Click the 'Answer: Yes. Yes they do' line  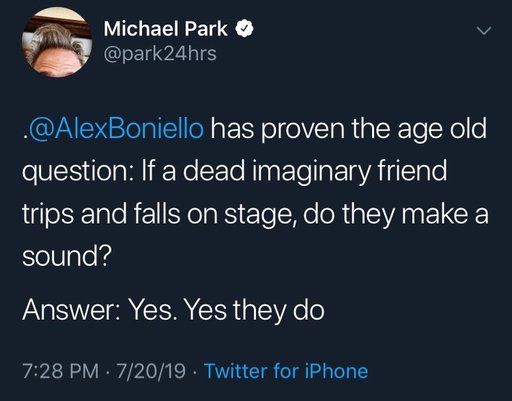[x=173, y=310]
